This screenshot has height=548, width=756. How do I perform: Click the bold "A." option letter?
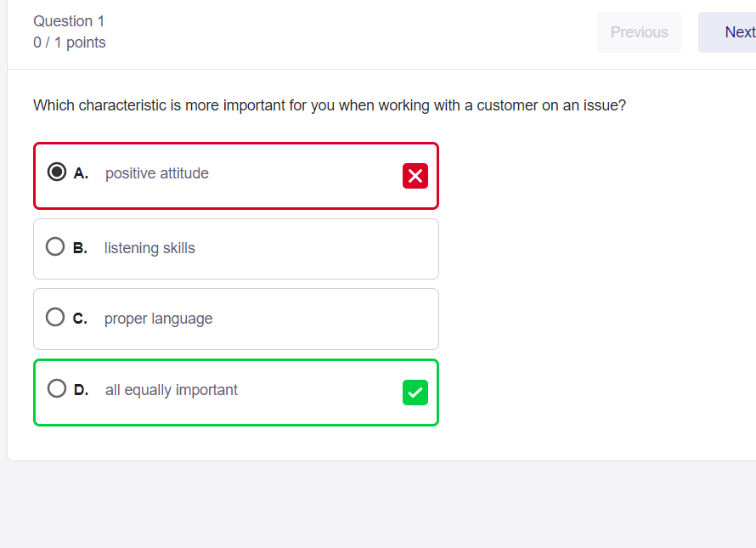click(81, 173)
